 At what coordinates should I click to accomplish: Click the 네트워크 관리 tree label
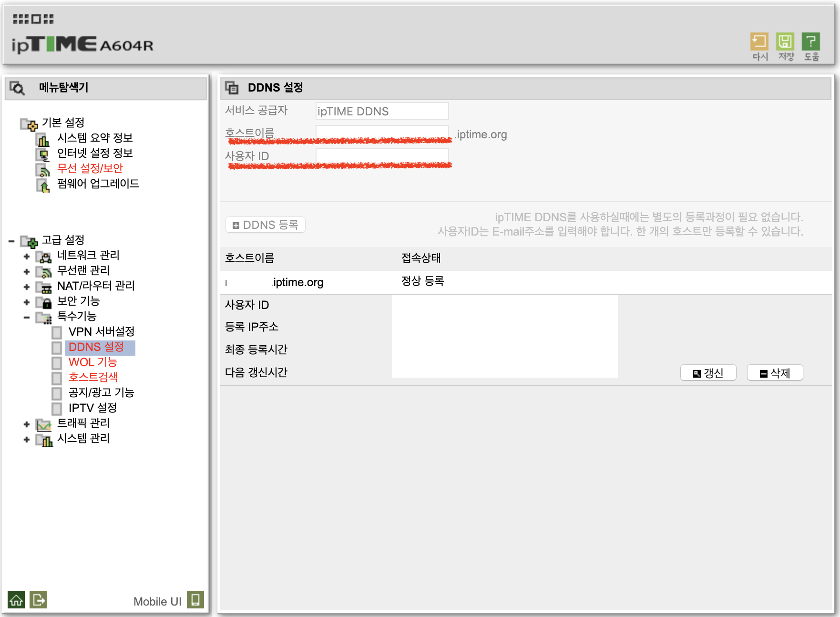(88, 255)
